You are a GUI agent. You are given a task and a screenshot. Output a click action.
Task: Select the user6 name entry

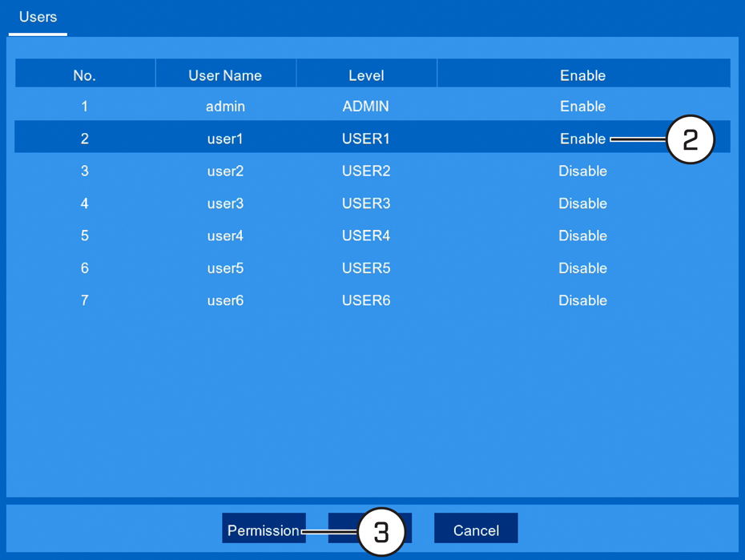(225, 300)
